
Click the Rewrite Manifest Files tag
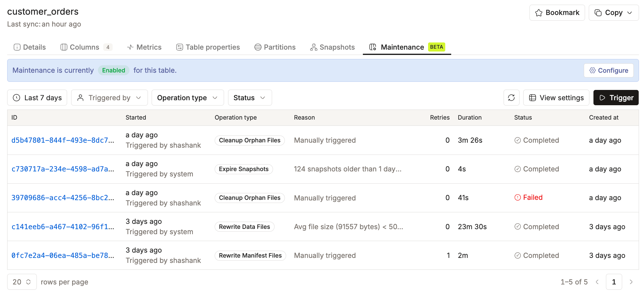(250, 255)
